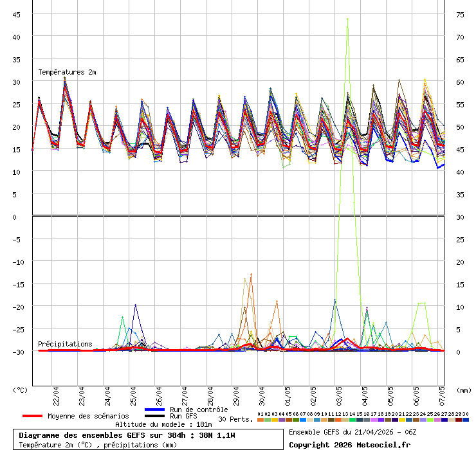Click the blue Run de contrôle legend line
The height and width of the screenshot is (450, 476).
[x=155, y=410]
